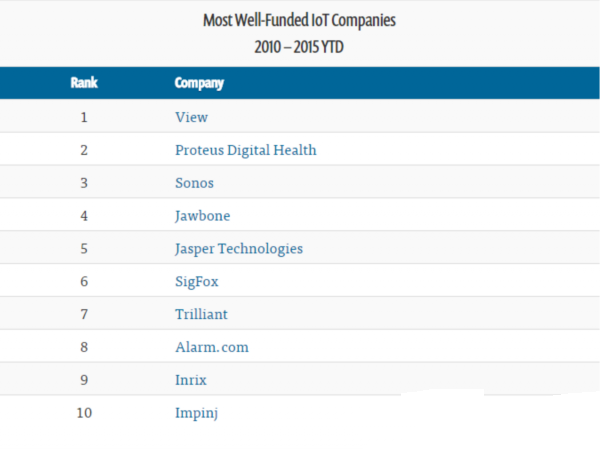Open the Trilliant link
The height and width of the screenshot is (450, 600).
coord(201,314)
